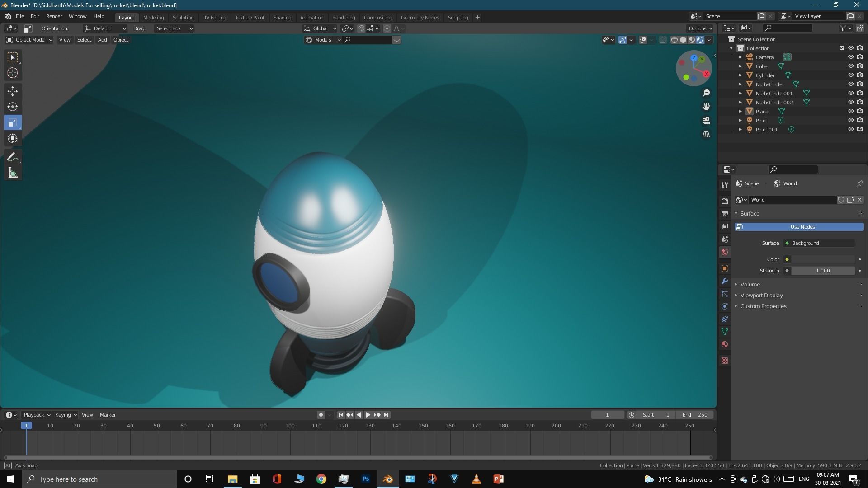Open the Object Mode dropdown
This screenshot has height=488, width=868.
click(x=29, y=40)
